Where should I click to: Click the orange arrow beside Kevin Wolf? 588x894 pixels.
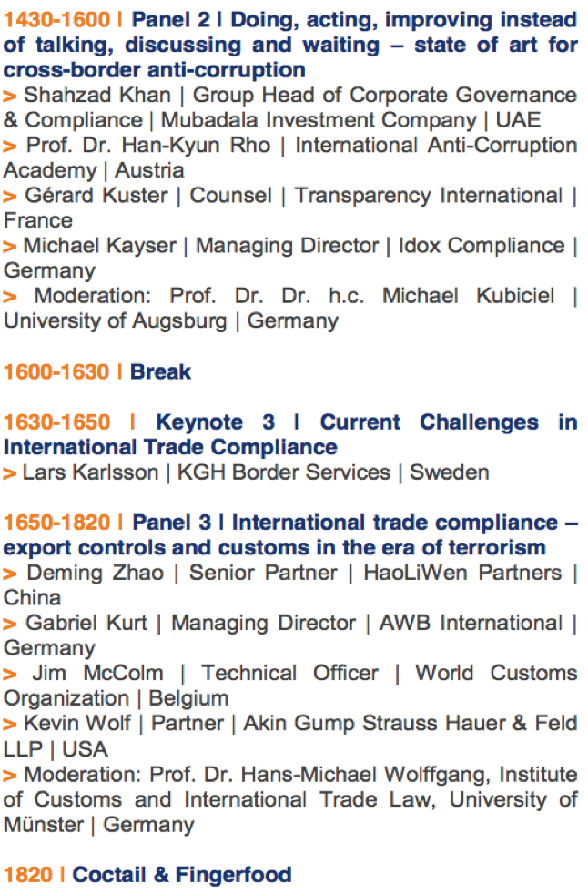click(10, 725)
